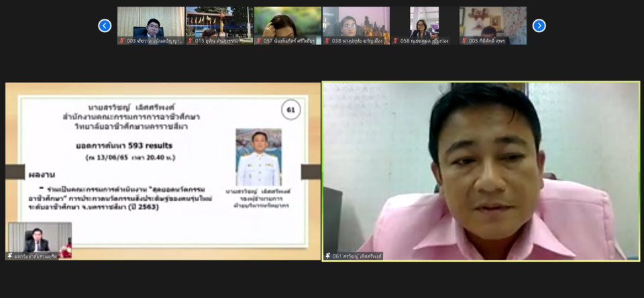Image resolution: width=644 pixels, height=298 pixels.
Task: Click pin icon on bottom-left presenter thumbnail
Action: tap(10, 256)
